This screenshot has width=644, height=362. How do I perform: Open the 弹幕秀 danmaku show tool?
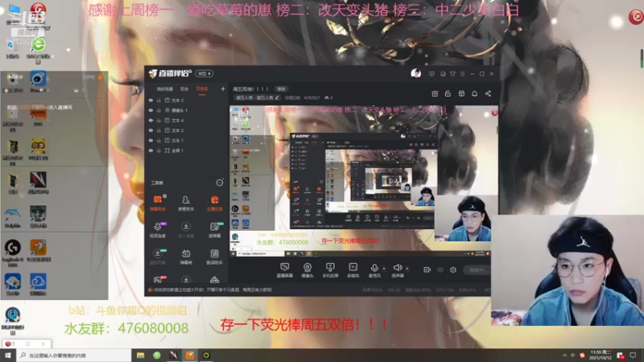(186, 257)
